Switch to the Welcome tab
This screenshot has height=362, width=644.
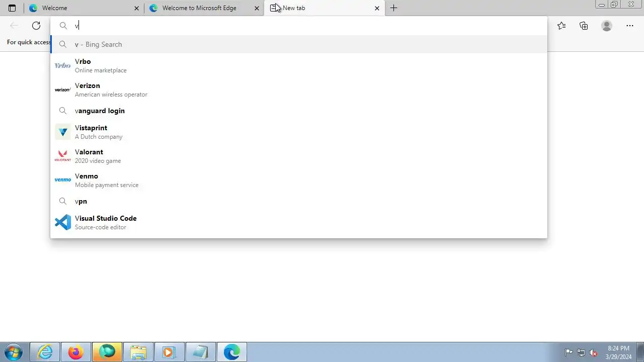[x=84, y=8]
